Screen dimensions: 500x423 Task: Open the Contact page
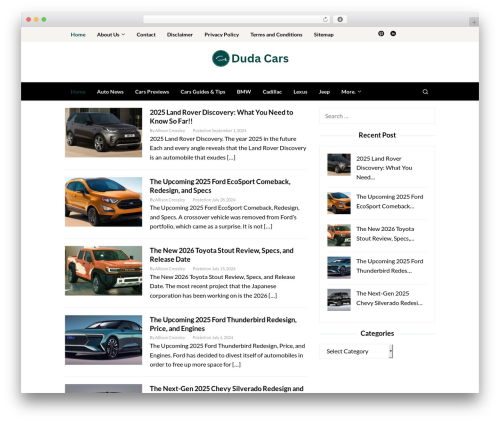[146, 35]
